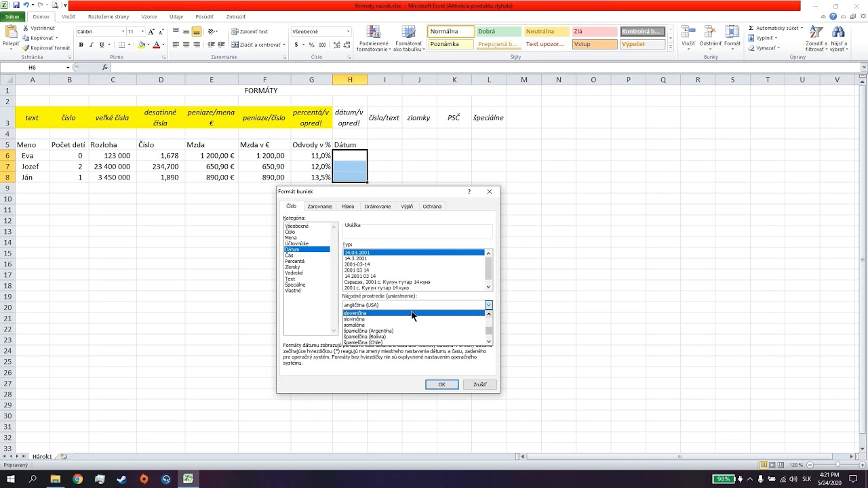Open Nájsť a vybrať binoculars menu
This screenshot has width=868, height=488.
(839, 39)
